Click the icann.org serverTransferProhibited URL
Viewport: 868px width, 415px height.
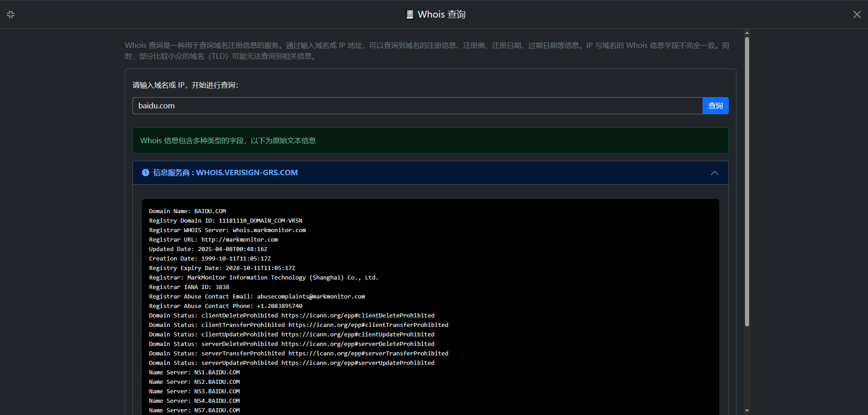pyautogui.click(x=368, y=354)
